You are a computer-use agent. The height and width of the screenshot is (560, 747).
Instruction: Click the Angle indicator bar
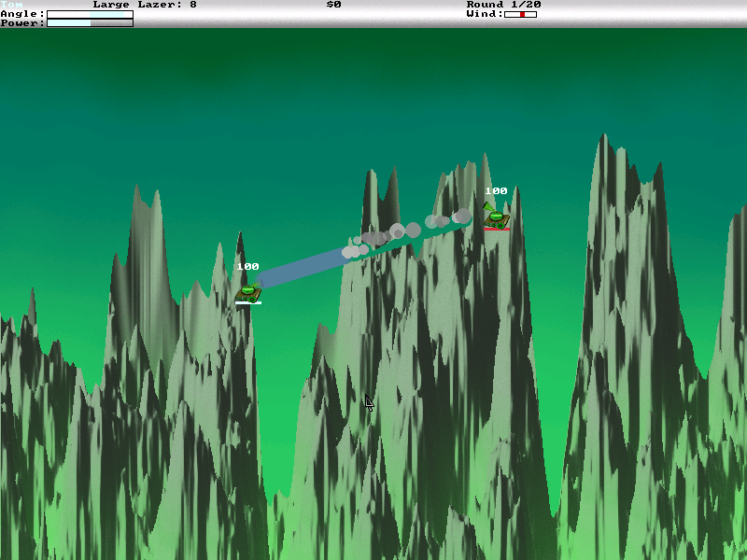pyautogui.click(x=90, y=14)
